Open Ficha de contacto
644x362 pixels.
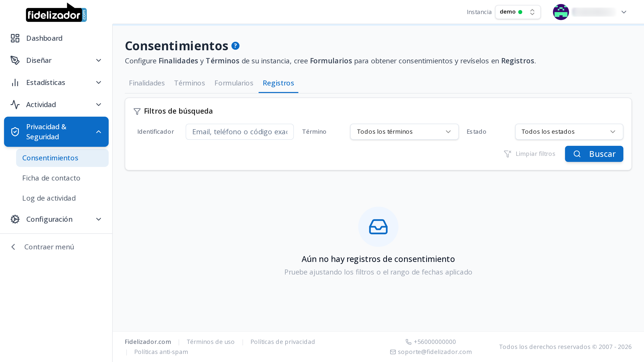(62, 178)
